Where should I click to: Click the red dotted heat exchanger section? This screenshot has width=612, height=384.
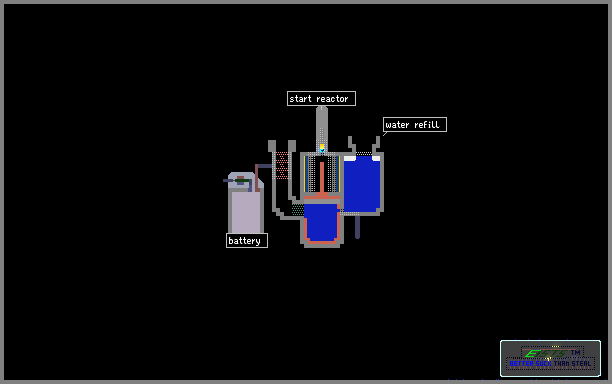[x=282, y=165]
